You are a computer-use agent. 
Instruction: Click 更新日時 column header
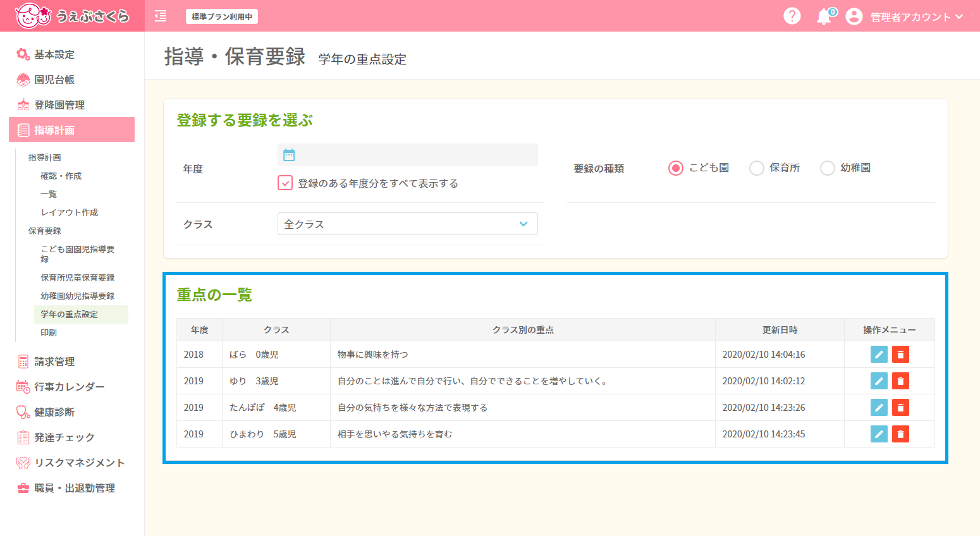click(x=780, y=330)
